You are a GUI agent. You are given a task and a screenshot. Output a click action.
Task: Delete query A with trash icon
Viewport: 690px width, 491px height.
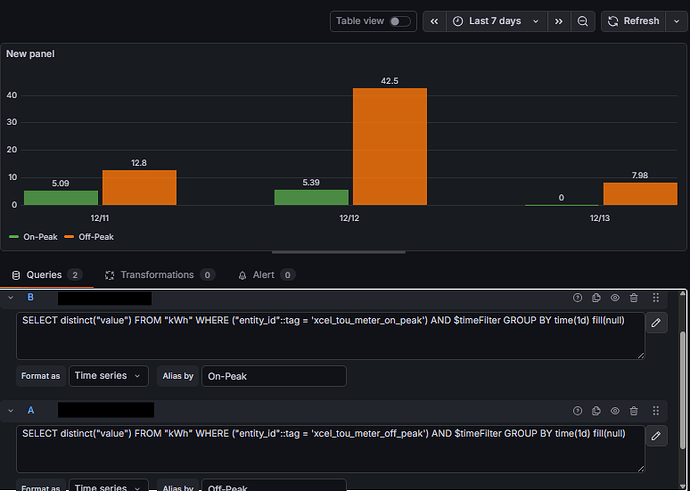pyautogui.click(x=634, y=410)
